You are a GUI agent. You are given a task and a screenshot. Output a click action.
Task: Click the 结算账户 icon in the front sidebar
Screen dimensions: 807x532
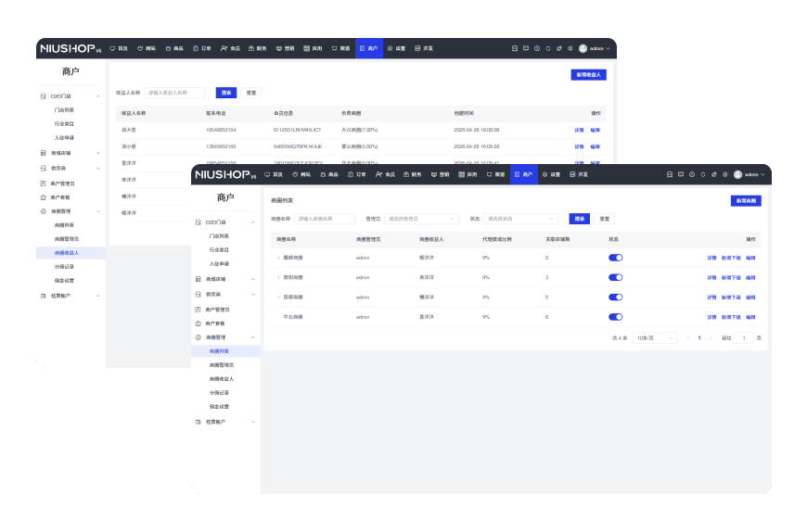tap(198, 421)
